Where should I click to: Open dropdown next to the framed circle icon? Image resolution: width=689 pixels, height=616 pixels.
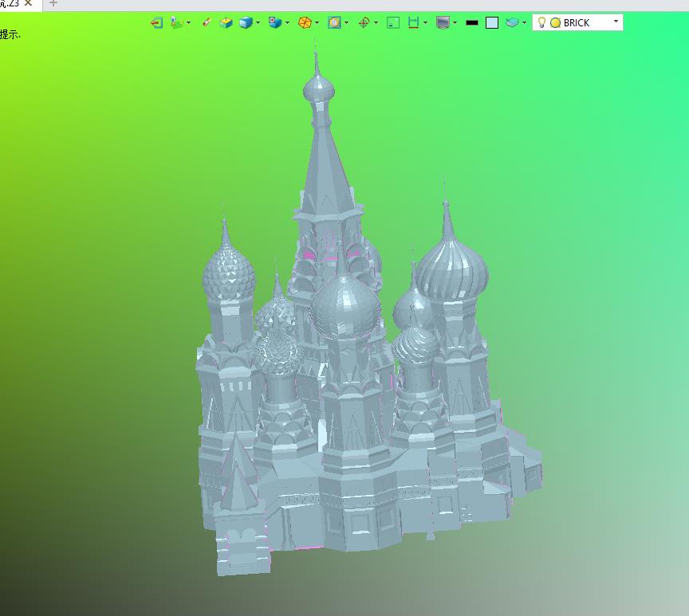346,23
